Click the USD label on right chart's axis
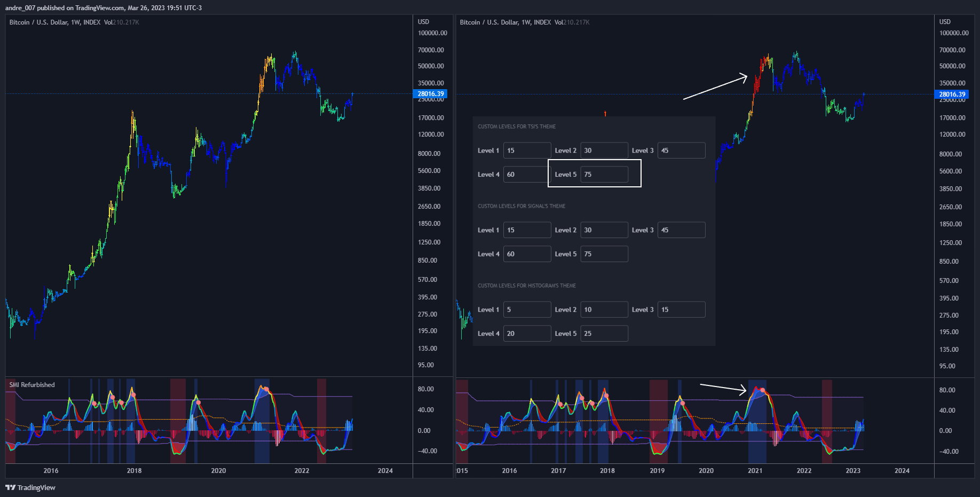Image resolution: width=980 pixels, height=497 pixels. (945, 22)
